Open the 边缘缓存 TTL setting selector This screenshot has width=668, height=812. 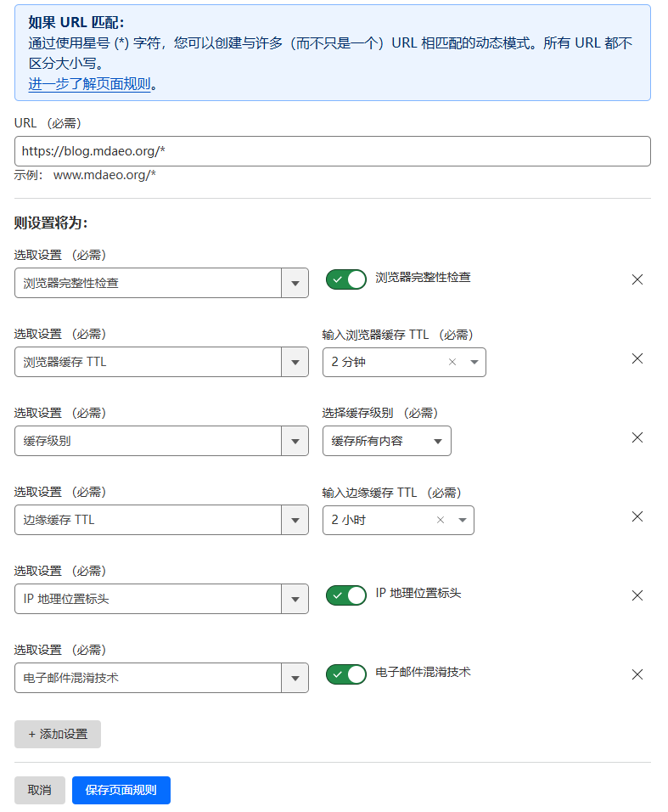tap(161, 520)
